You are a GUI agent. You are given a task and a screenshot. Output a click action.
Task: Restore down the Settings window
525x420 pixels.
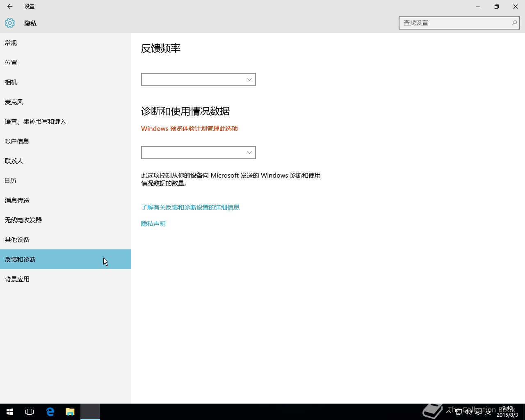tap(497, 7)
